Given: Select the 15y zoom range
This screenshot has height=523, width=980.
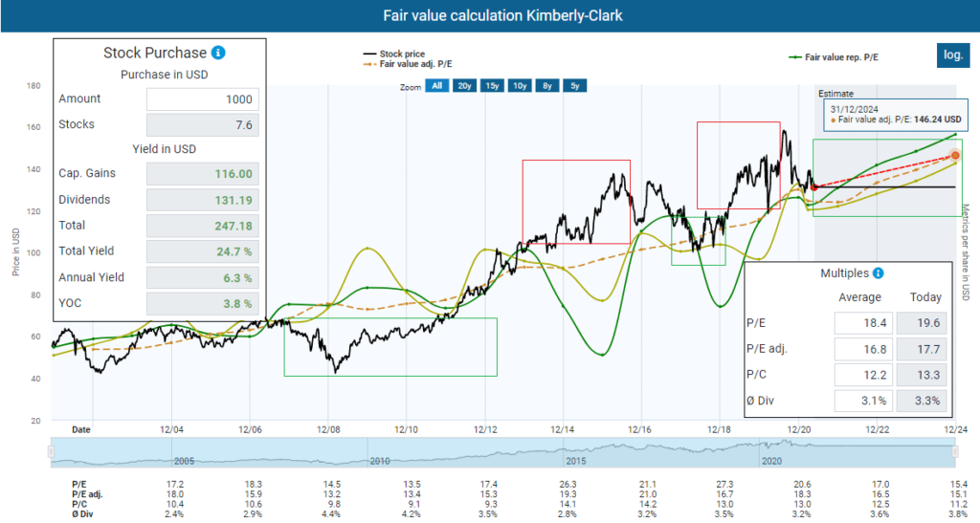Looking at the screenshot, I should point(493,86).
